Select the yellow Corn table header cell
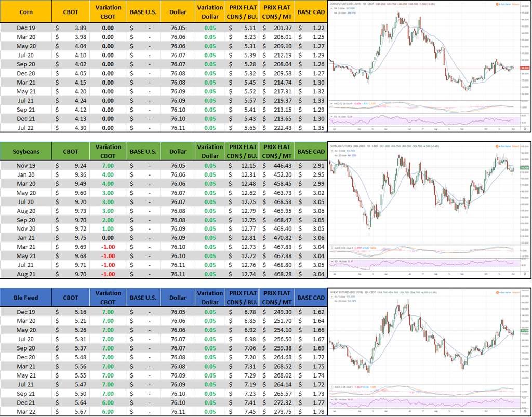The image size is (532, 417). [x=26, y=11]
